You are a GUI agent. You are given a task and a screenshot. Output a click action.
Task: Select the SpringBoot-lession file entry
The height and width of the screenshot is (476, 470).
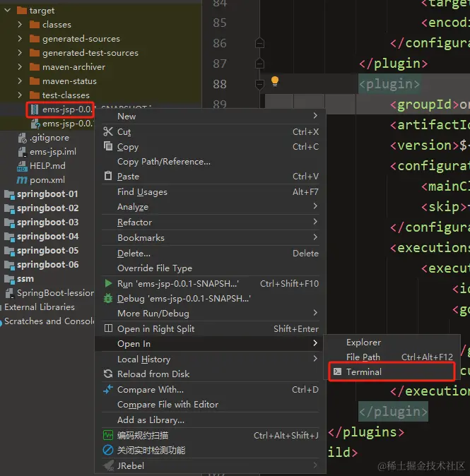point(55,293)
